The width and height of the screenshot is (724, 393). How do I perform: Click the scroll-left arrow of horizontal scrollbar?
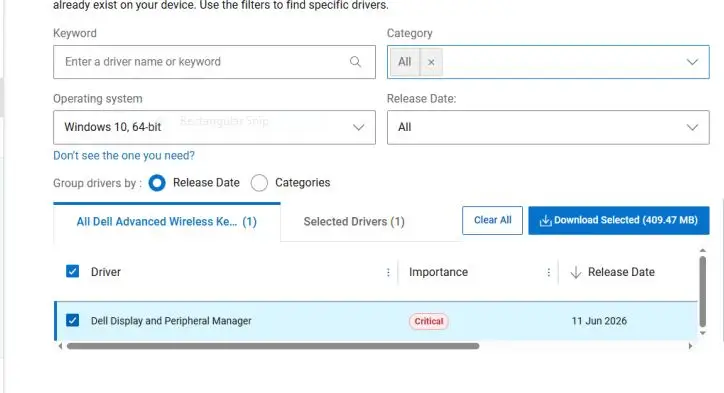pyautogui.click(x=60, y=346)
